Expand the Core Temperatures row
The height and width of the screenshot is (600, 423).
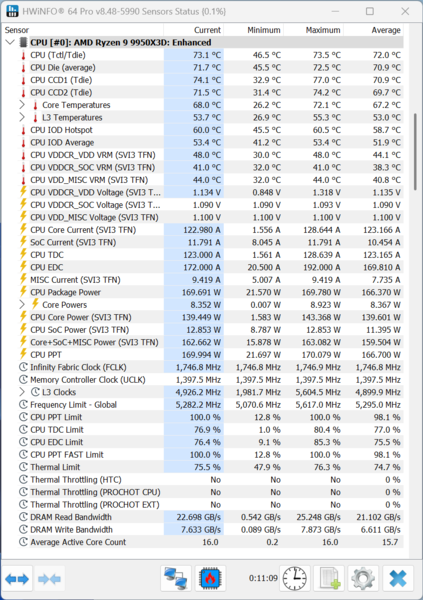(22, 105)
